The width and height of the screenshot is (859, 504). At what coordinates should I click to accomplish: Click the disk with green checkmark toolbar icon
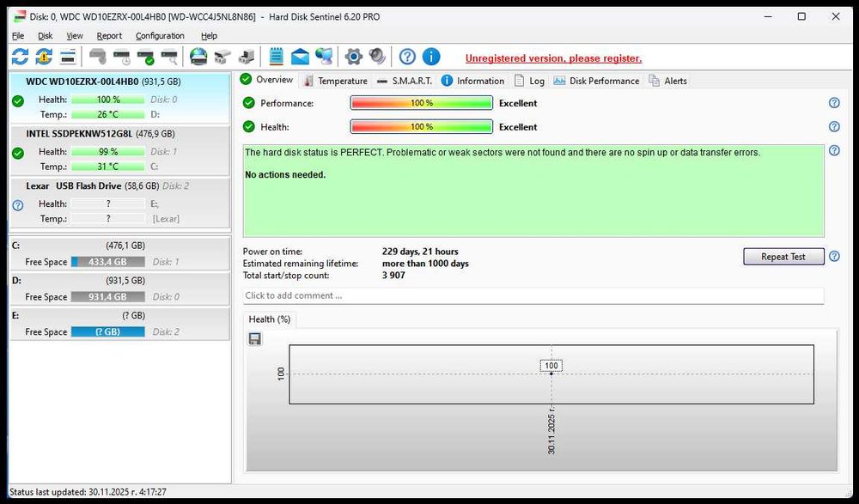146,57
